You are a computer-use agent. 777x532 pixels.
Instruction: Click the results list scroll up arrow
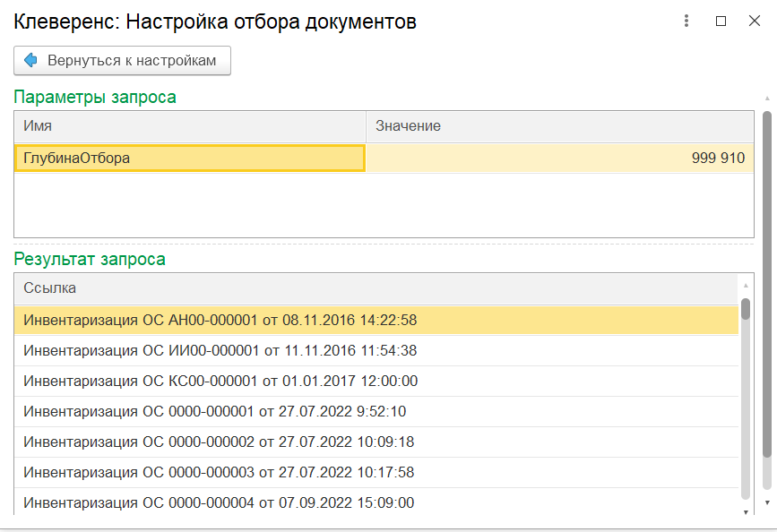click(x=746, y=286)
